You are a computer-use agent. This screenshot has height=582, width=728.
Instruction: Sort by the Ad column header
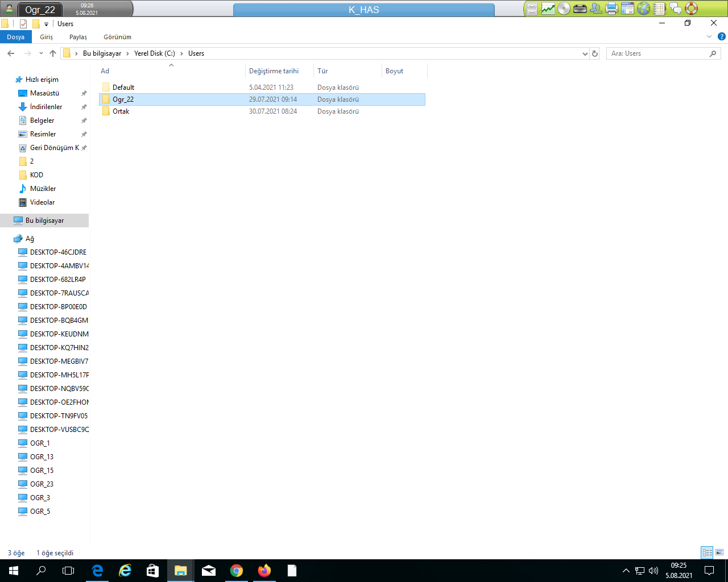coord(171,71)
